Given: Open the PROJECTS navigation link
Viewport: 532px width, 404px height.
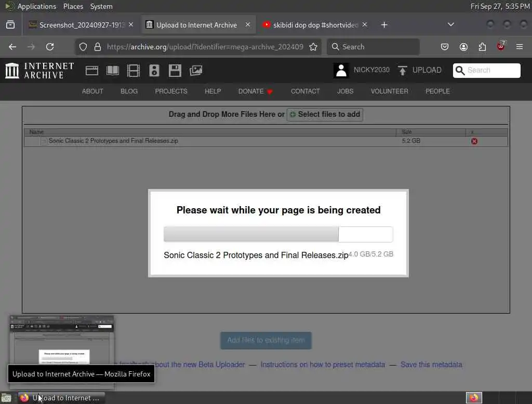Looking at the screenshot, I should 171,91.
